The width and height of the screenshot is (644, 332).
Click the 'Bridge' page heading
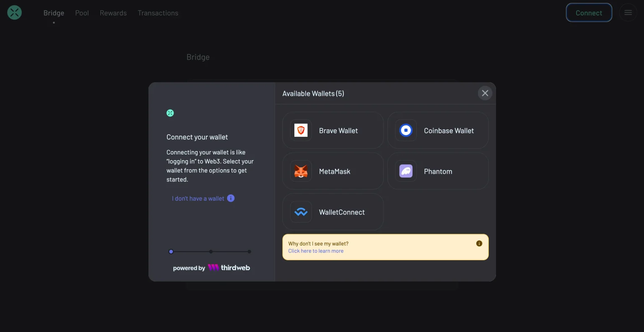[198, 57]
